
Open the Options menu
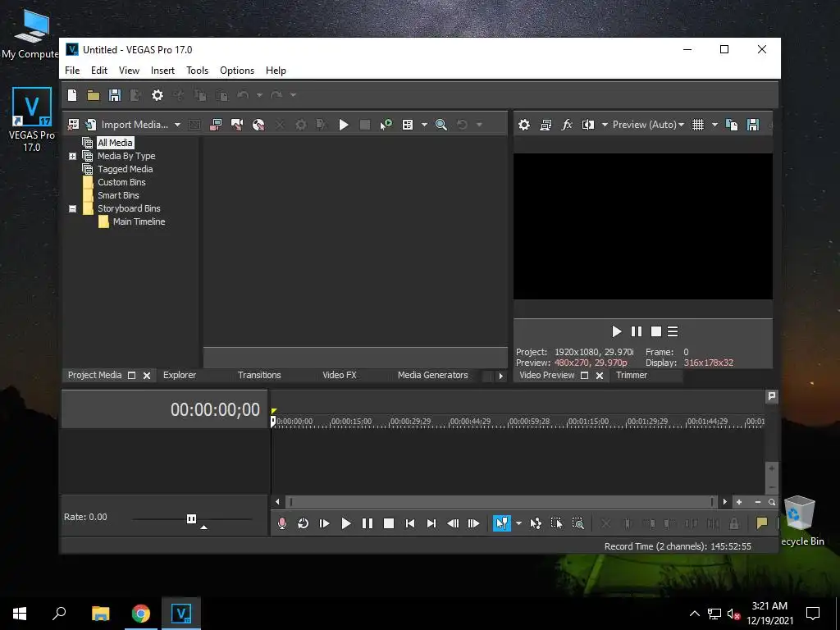237,71
